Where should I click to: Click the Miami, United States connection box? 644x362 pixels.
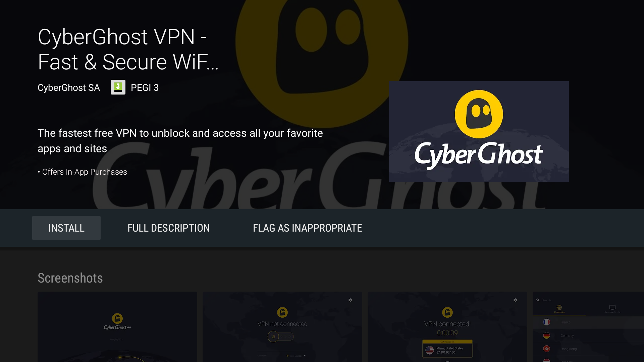[x=447, y=349]
